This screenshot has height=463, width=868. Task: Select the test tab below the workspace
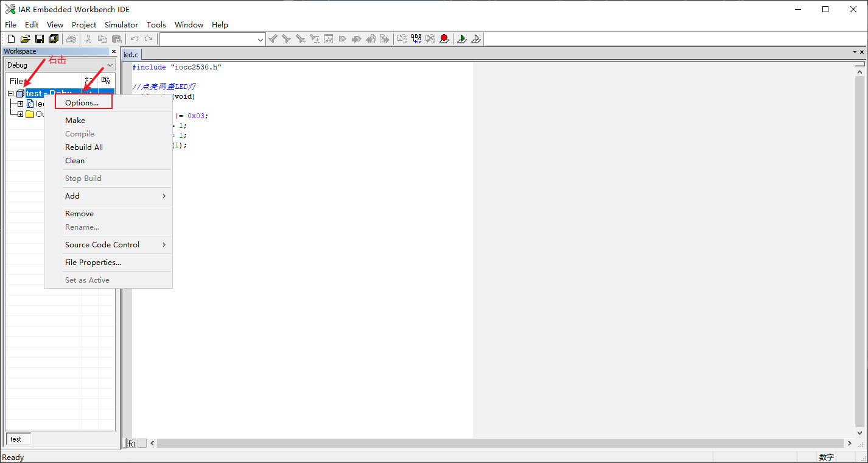18,439
